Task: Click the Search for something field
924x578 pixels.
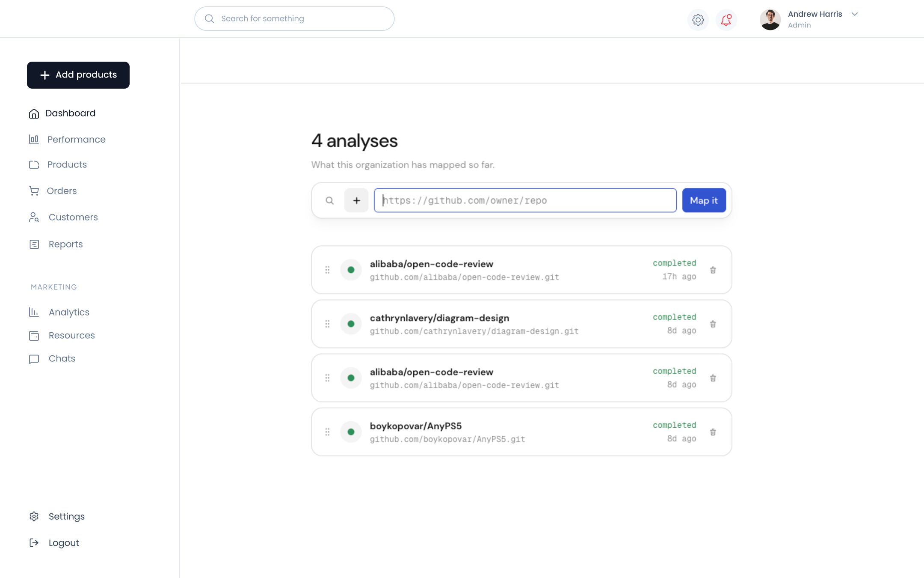Action: (294, 18)
